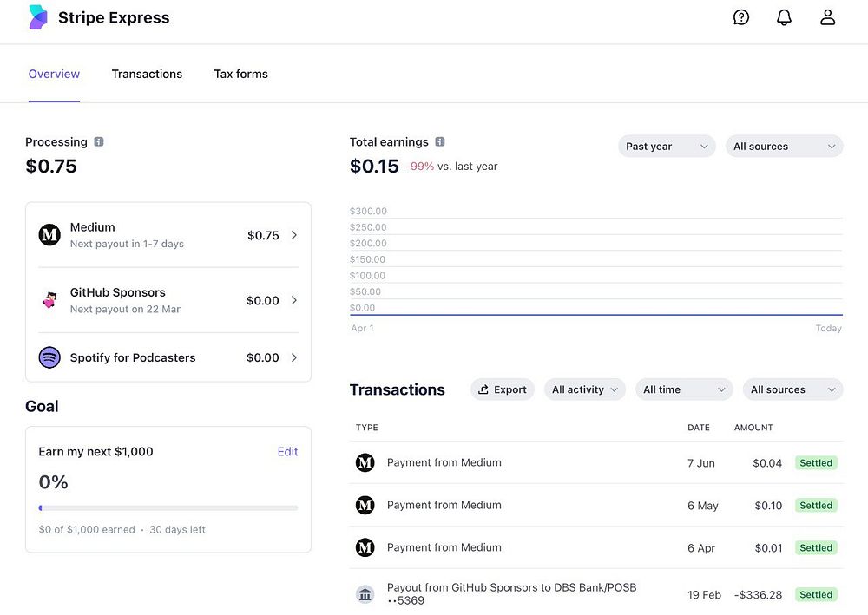Expand the Past year dropdown
Screen dimensions: 868x615
(x=666, y=147)
